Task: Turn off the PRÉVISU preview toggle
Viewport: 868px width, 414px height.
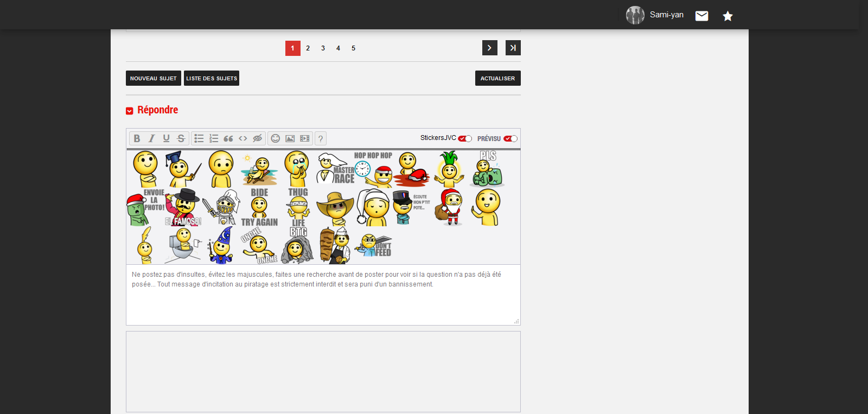Action: click(510, 138)
